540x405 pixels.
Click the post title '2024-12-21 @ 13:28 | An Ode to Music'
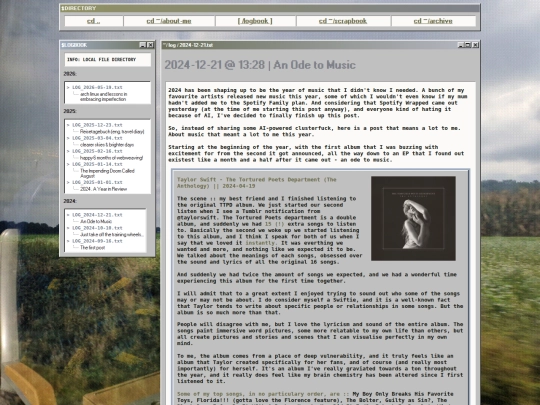pos(260,65)
